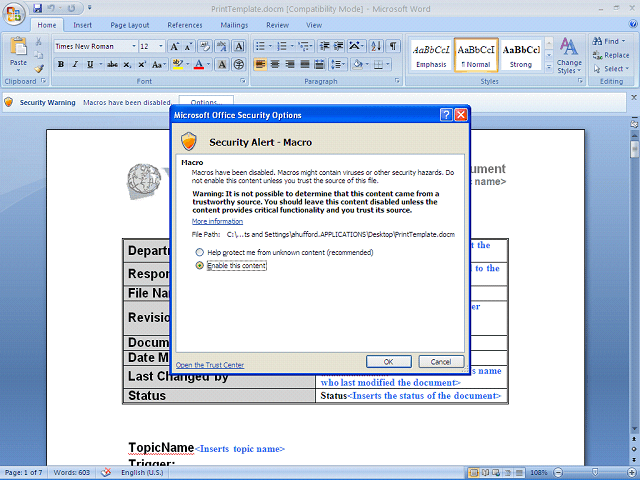Apply Strikethrough formatting
Viewport: 640px width, 480px height.
pyautogui.click(x=112, y=64)
